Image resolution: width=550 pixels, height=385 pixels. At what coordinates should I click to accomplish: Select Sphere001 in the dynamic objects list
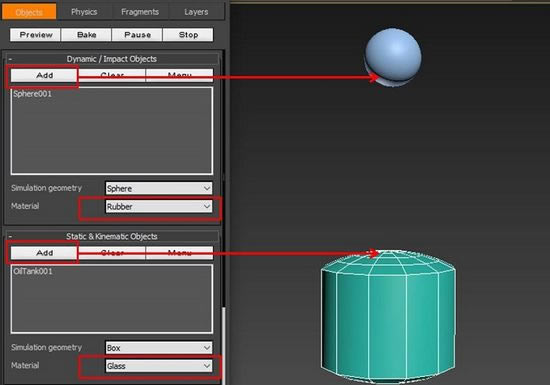pyautogui.click(x=33, y=94)
